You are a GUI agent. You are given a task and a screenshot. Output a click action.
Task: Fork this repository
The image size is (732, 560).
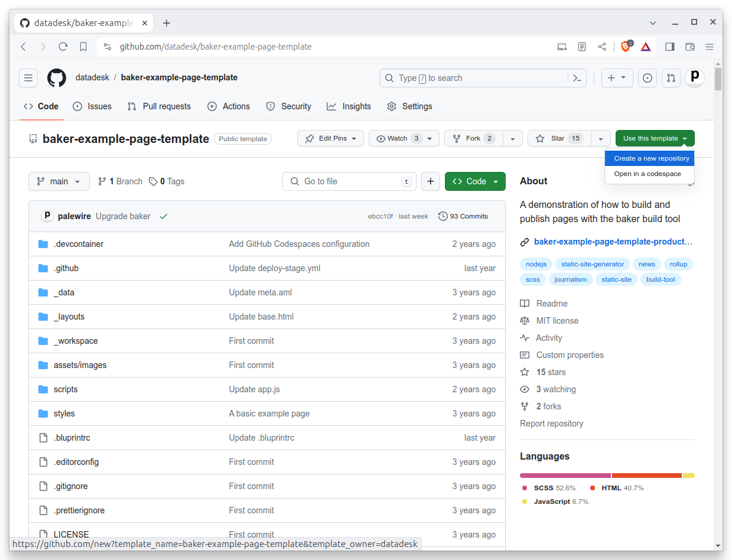[474, 138]
